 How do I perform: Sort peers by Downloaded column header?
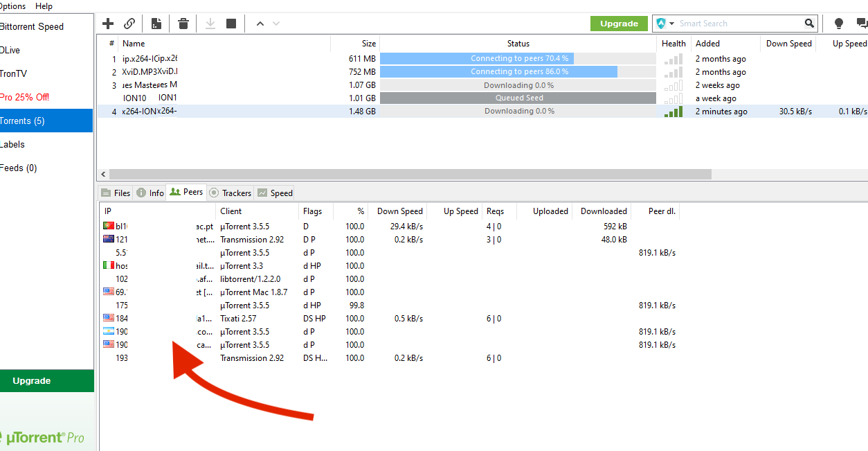pyautogui.click(x=602, y=211)
